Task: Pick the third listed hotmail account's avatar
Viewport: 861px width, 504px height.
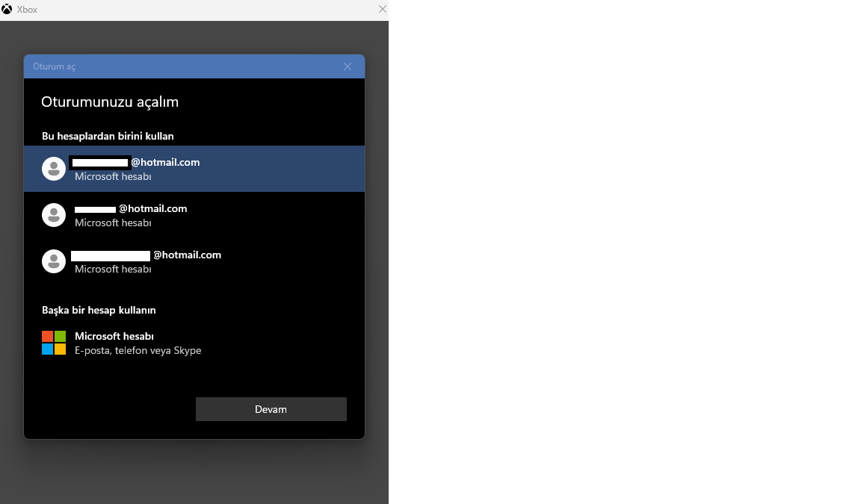Action: click(x=54, y=261)
